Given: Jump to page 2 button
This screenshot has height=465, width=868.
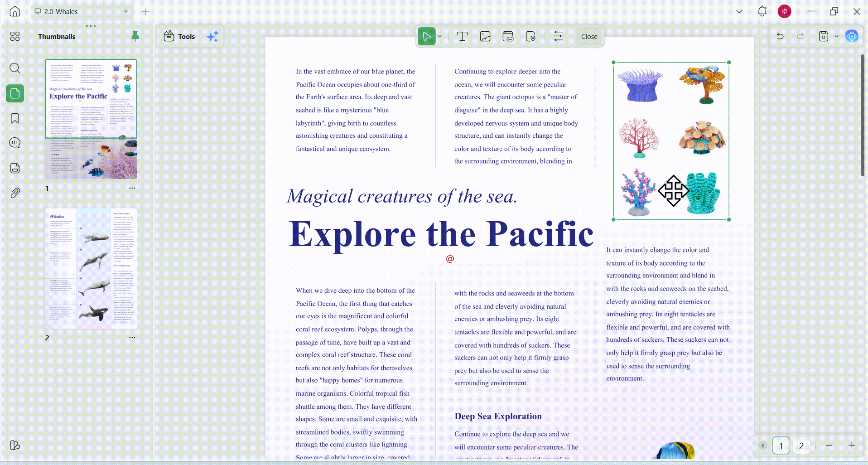Looking at the screenshot, I should pos(801,446).
